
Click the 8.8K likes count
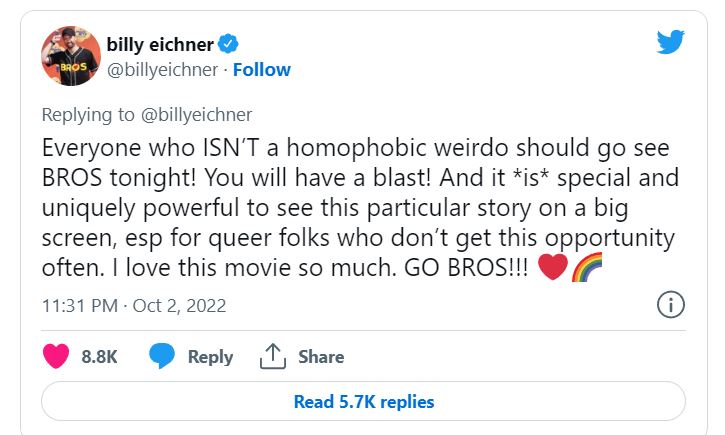(99, 357)
